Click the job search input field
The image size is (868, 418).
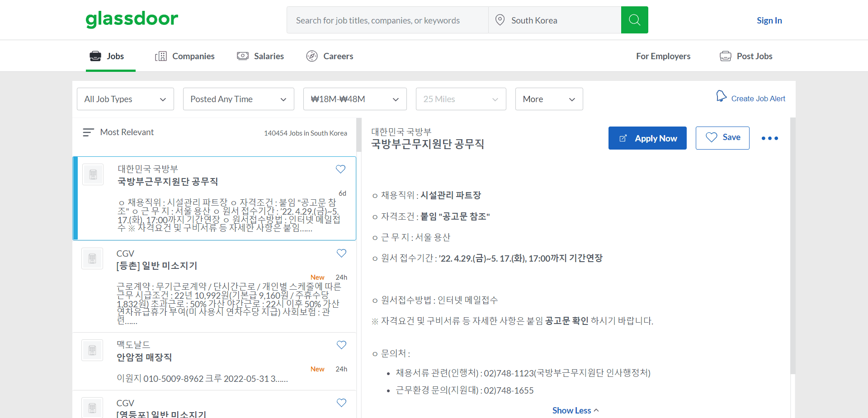click(x=387, y=20)
